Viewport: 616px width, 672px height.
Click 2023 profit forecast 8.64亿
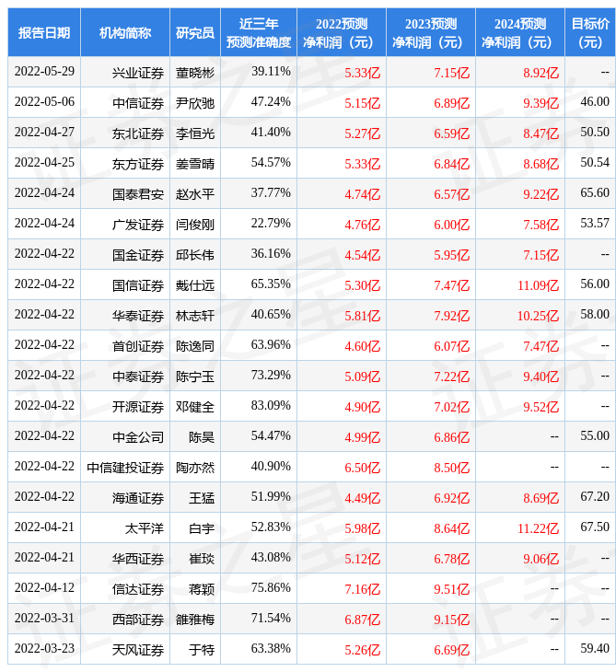coord(451,529)
